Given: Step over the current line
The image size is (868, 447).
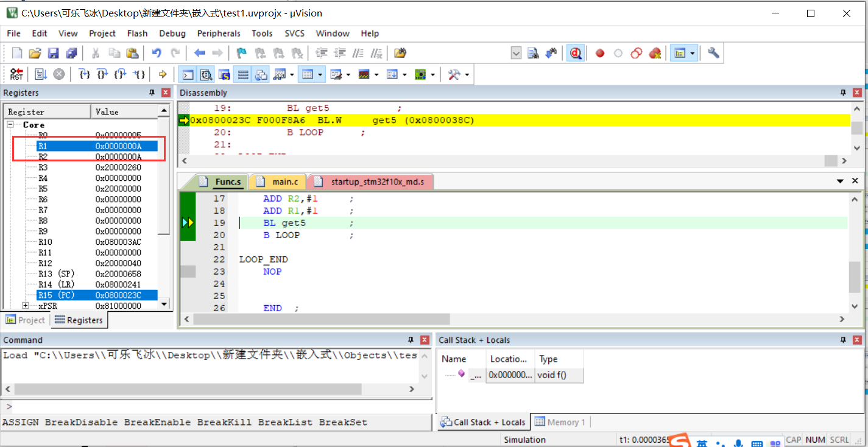Looking at the screenshot, I should 102,74.
